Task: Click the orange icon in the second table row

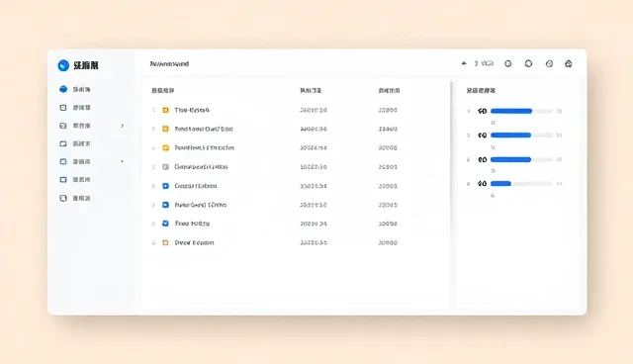Action: tap(165, 130)
